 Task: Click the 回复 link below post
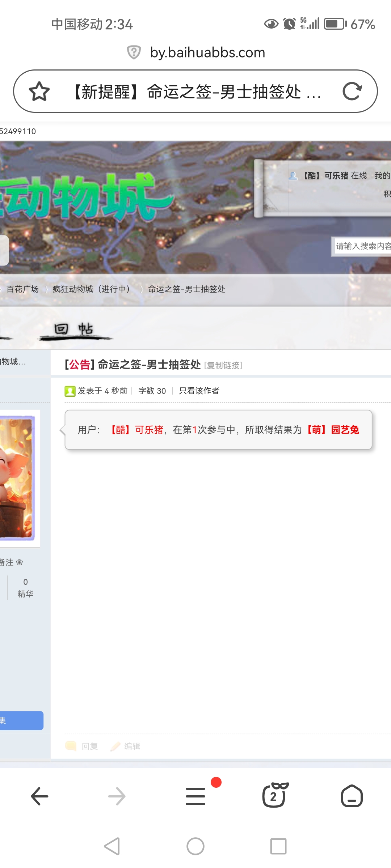[x=90, y=746]
